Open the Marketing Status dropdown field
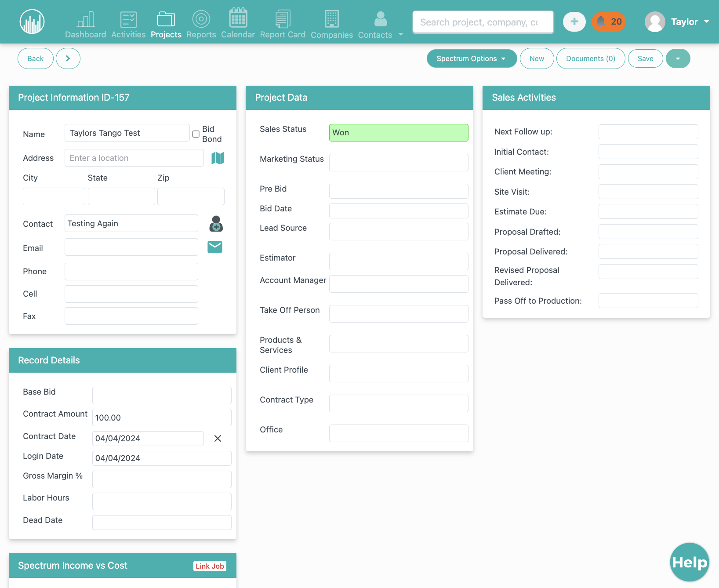Screen dimensions: 719x588 pos(399,163)
